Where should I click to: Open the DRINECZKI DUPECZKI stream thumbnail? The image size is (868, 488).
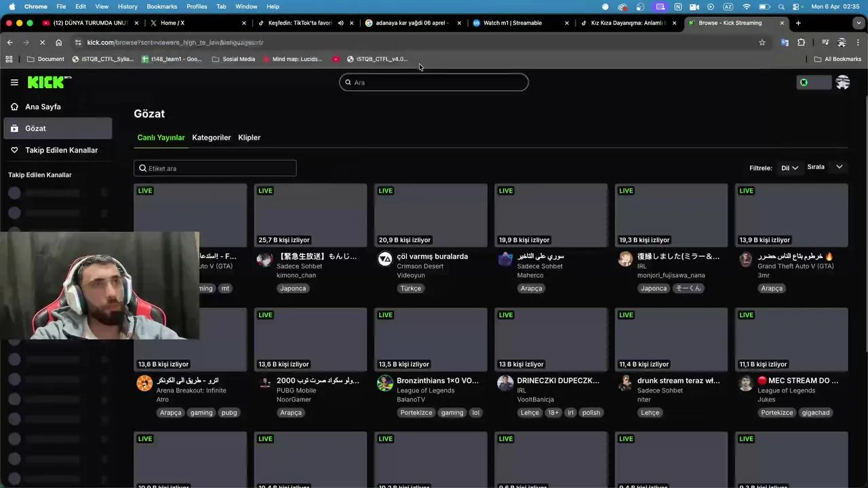click(551, 340)
